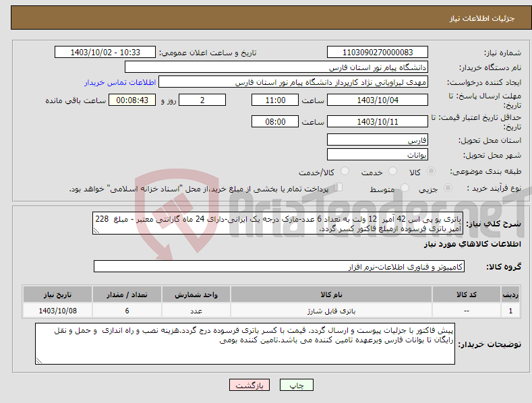
Task: Open the buyer contact info link
Action: tap(120, 82)
